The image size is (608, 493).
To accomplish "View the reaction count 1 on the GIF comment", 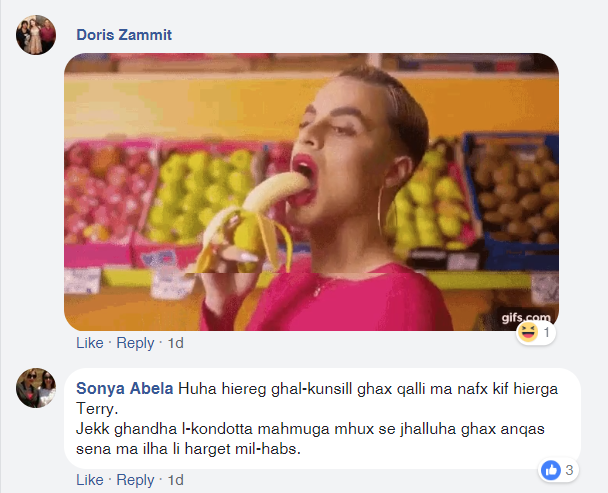I will 548,333.
